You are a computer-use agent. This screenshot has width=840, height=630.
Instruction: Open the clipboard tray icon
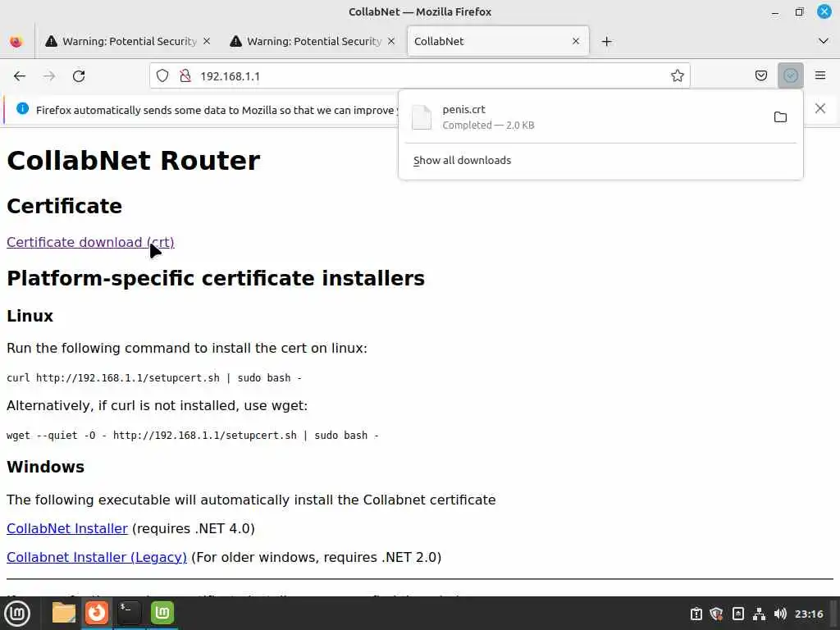tap(696, 614)
